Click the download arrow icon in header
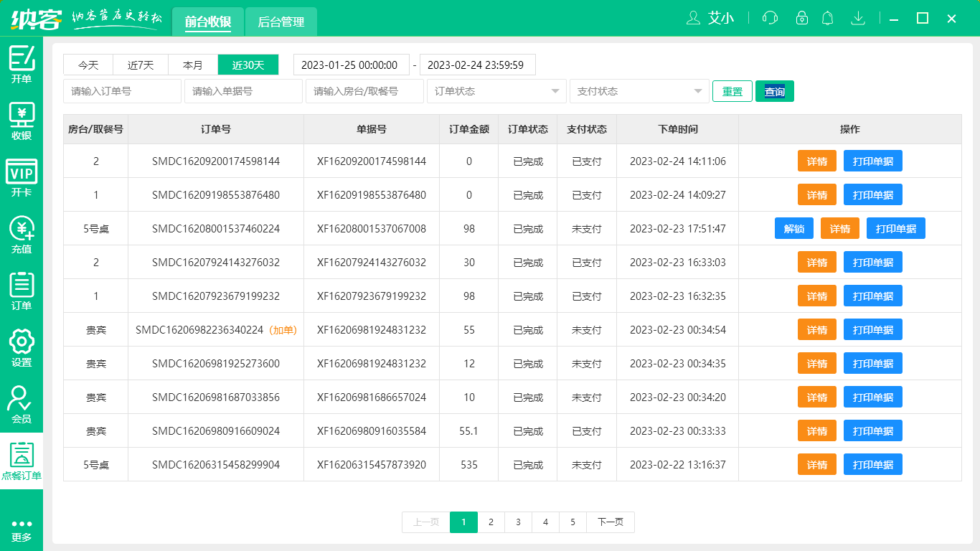The width and height of the screenshot is (980, 551). pyautogui.click(x=857, y=18)
